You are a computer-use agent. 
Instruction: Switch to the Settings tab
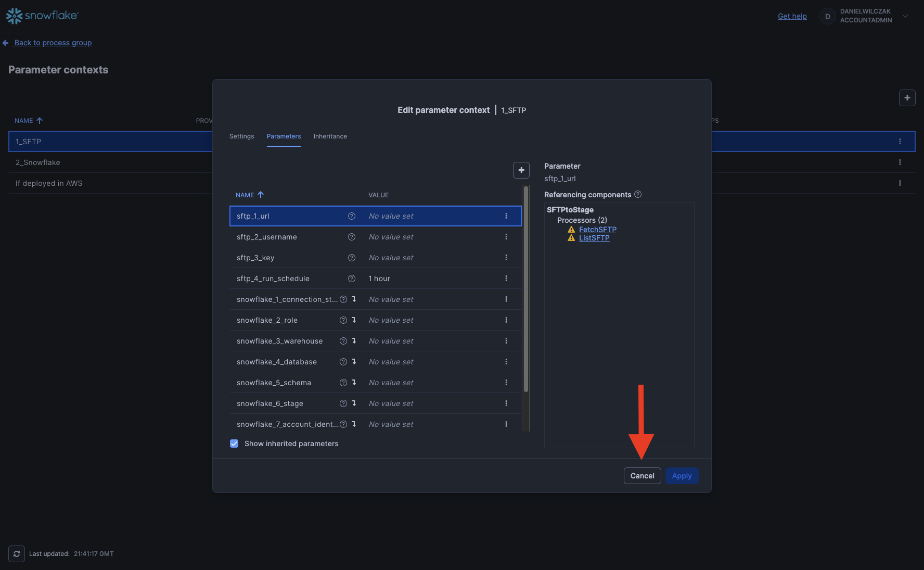pos(241,136)
